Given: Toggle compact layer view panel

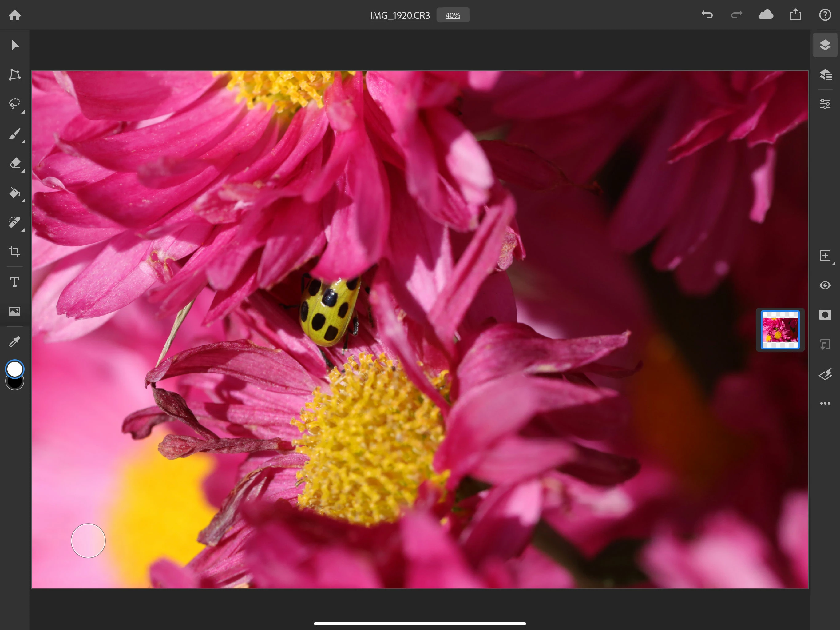Looking at the screenshot, I should pos(825,45).
